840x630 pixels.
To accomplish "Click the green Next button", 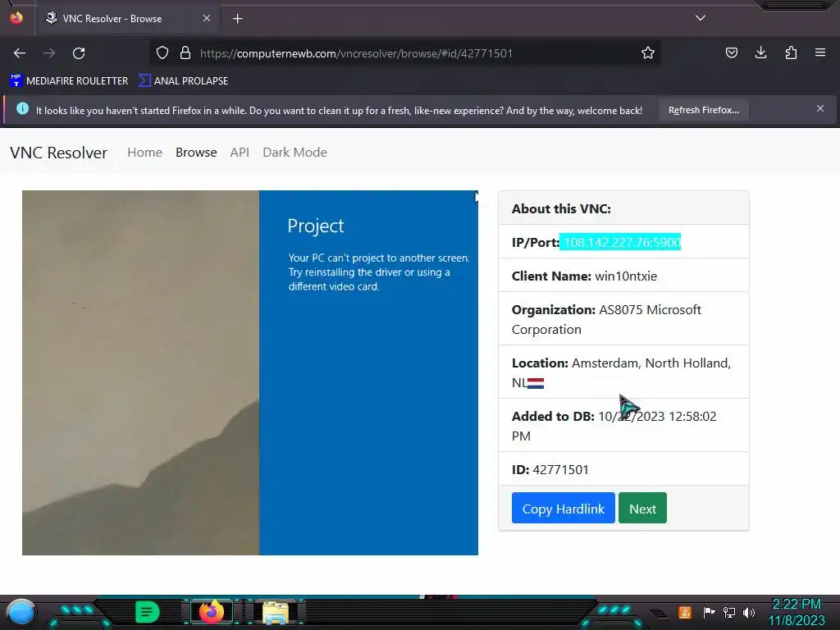I will (642, 508).
